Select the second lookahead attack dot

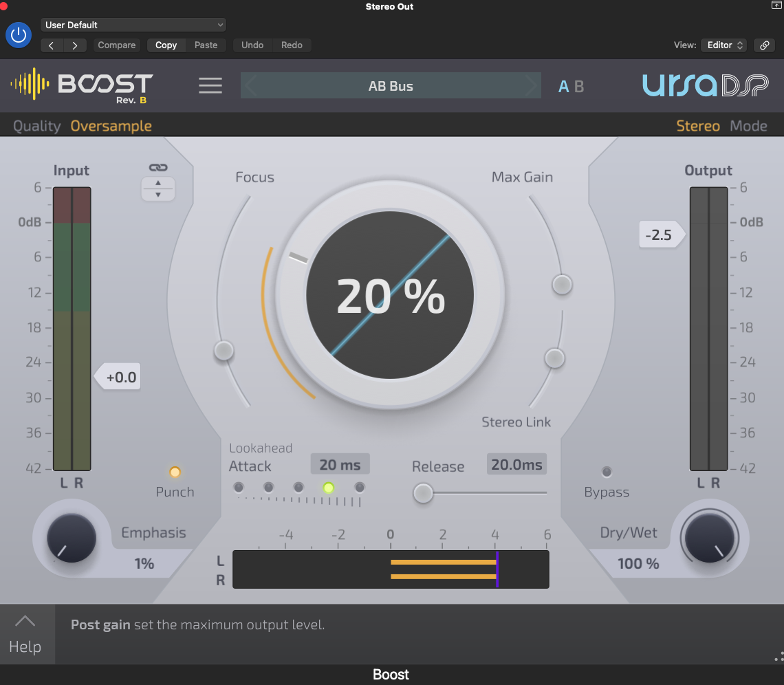[x=268, y=487]
